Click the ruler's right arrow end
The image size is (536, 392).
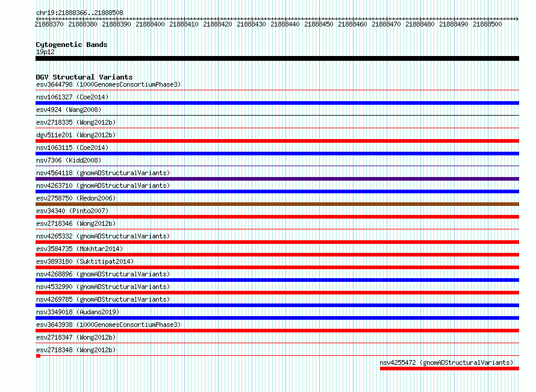(x=517, y=19)
